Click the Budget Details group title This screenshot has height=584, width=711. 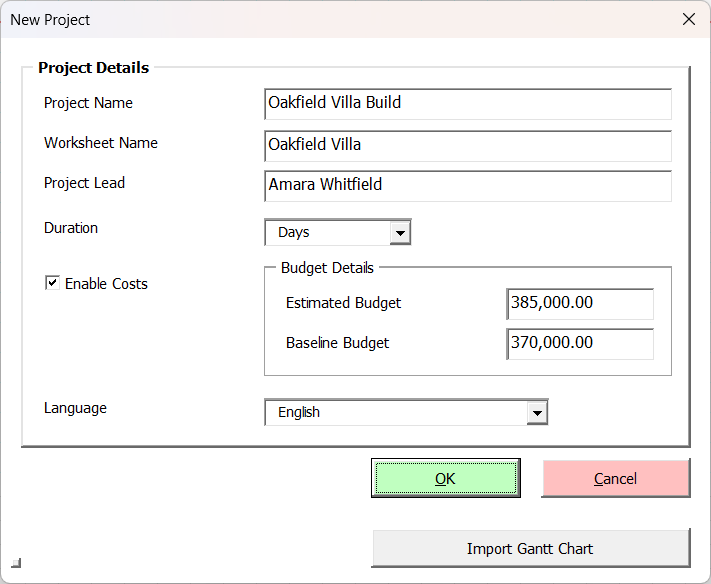(x=327, y=268)
